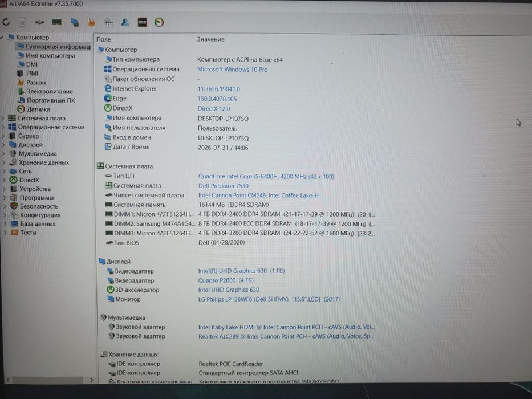Image resolution: width=532 pixels, height=399 pixels.
Task: Open the Intel Cannon Point CM246 chipset link
Action: (258, 196)
